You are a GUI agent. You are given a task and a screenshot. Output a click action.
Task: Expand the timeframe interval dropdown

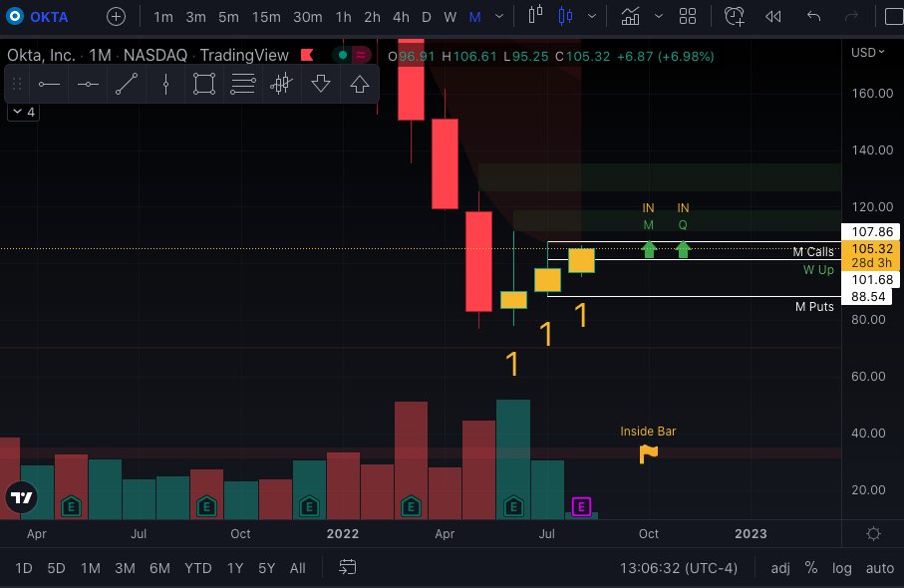(x=499, y=17)
